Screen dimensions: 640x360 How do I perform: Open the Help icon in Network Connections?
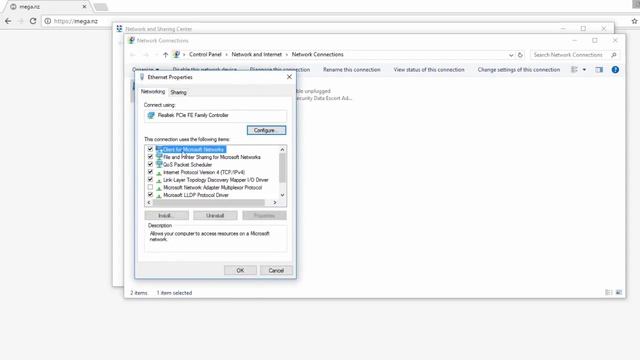coord(615,70)
